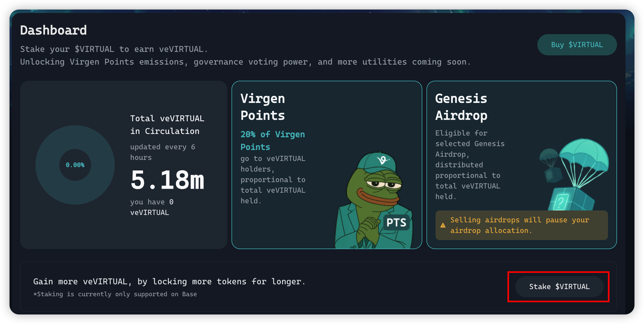Image resolution: width=644 pixels, height=324 pixels.
Task: Click the parachute airdrop box illustration
Action: (x=574, y=174)
